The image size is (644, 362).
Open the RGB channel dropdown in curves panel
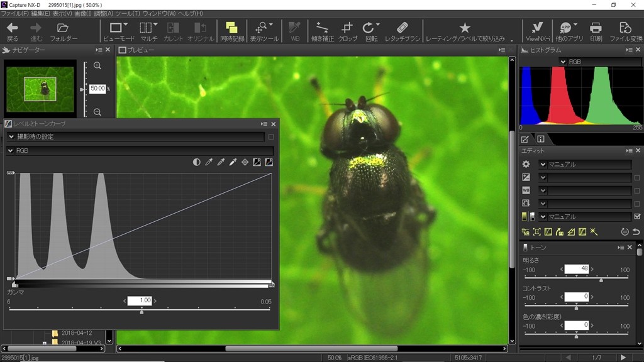point(11,151)
